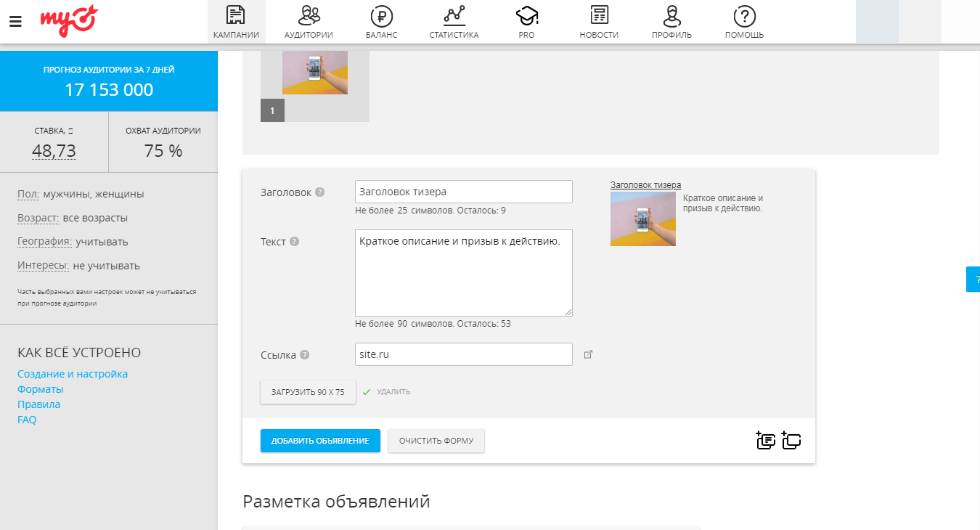Viewport: 980px width, 530px height.
Task: Select the uploaded image thumbnail numbered 1
Action: [x=314, y=73]
